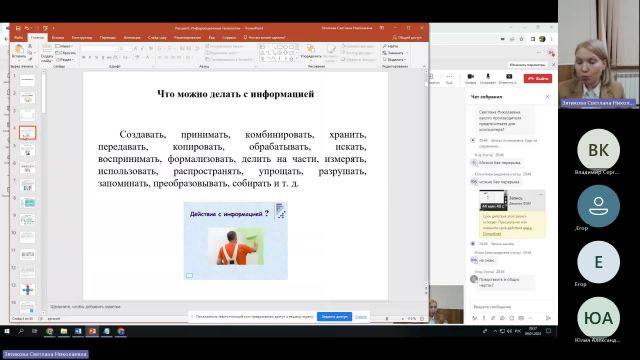This screenshot has height=360, width=640.
Task: Click the blue allow-access button in sharing bar
Action: coord(334,316)
